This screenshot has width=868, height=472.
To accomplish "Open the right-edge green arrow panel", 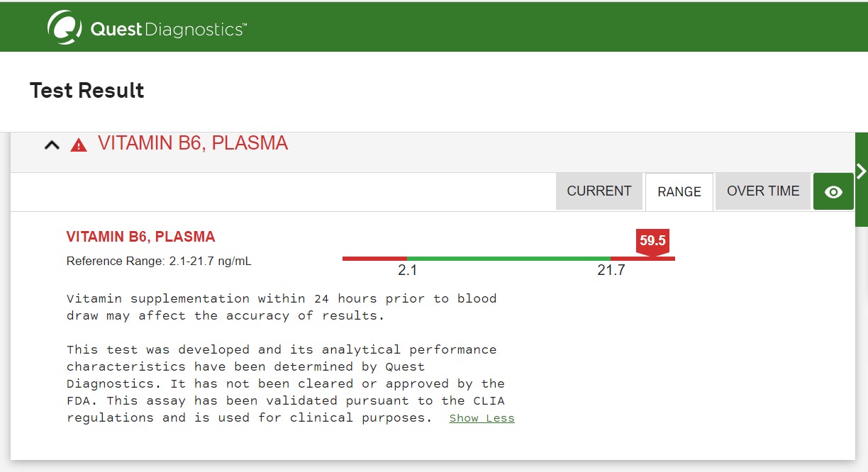I will 862,172.
